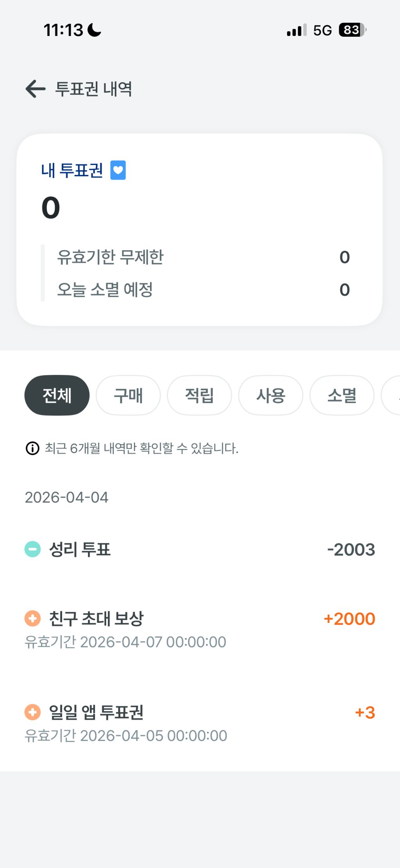This screenshot has width=400, height=868.
Task: Tap the 유효기한 무제한 row
Action: (x=199, y=257)
